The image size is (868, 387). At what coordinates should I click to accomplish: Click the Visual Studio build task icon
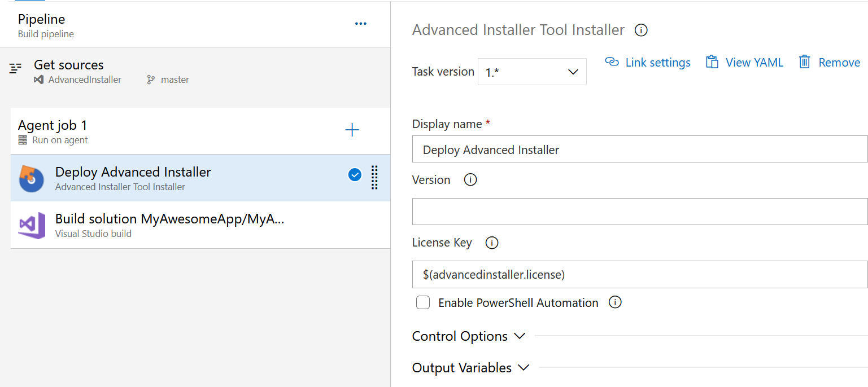coord(32,225)
